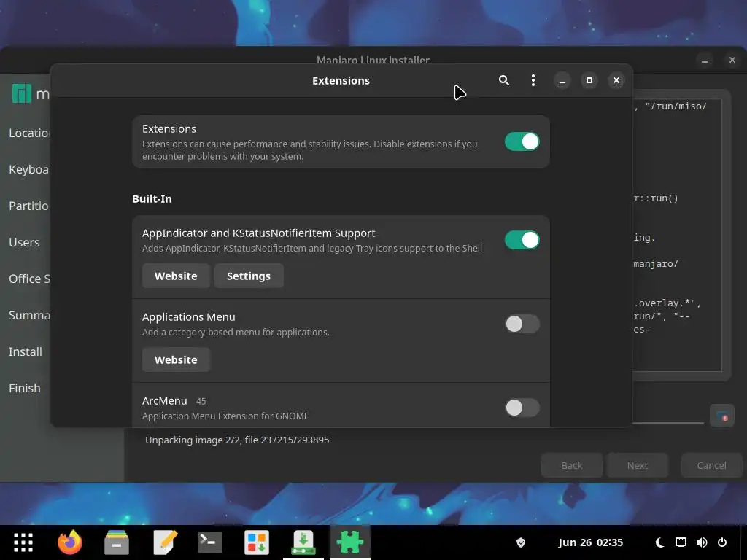The height and width of the screenshot is (560, 747).
Task: Click the ArcMenu extension title
Action: 164,401
